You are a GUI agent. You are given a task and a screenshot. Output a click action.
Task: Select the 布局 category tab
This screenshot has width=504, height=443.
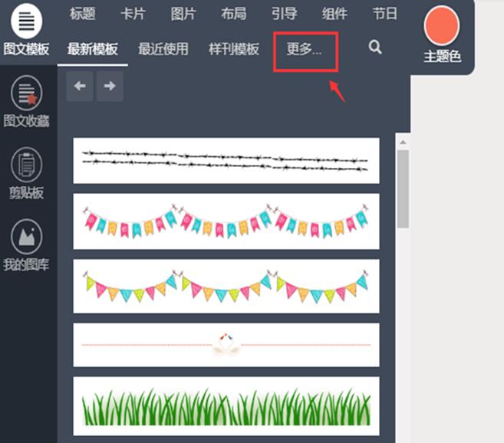[x=234, y=14]
